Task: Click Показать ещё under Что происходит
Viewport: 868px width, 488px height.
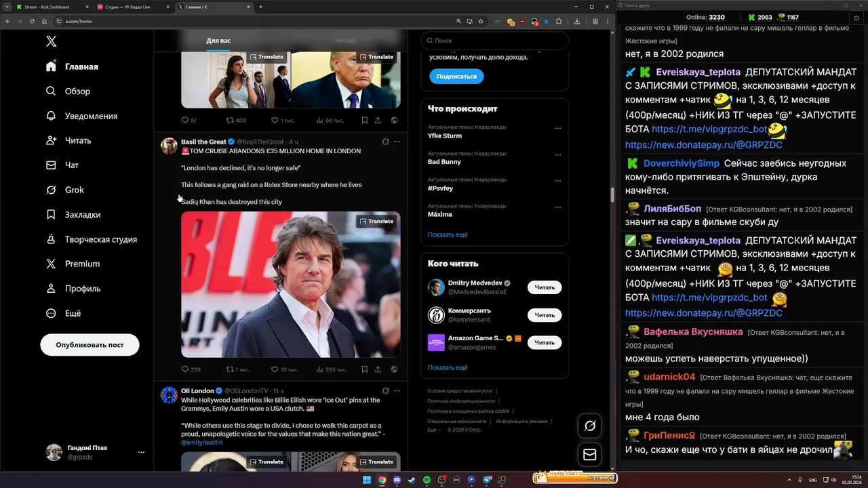Action: click(448, 235)
